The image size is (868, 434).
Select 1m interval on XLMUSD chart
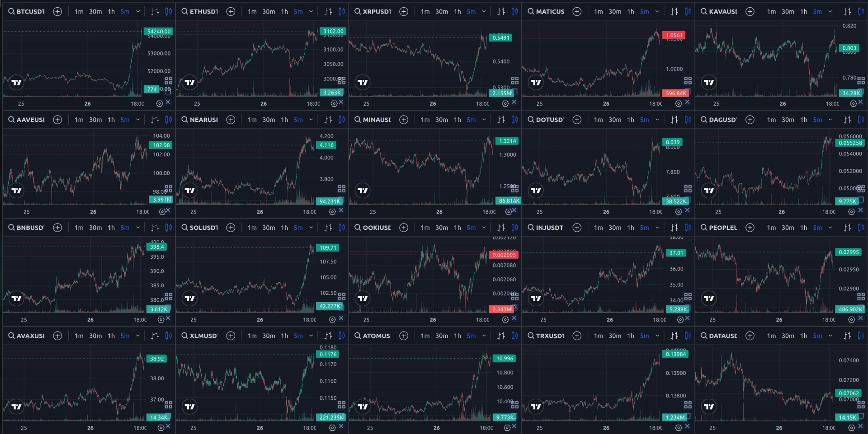(252, 336)
